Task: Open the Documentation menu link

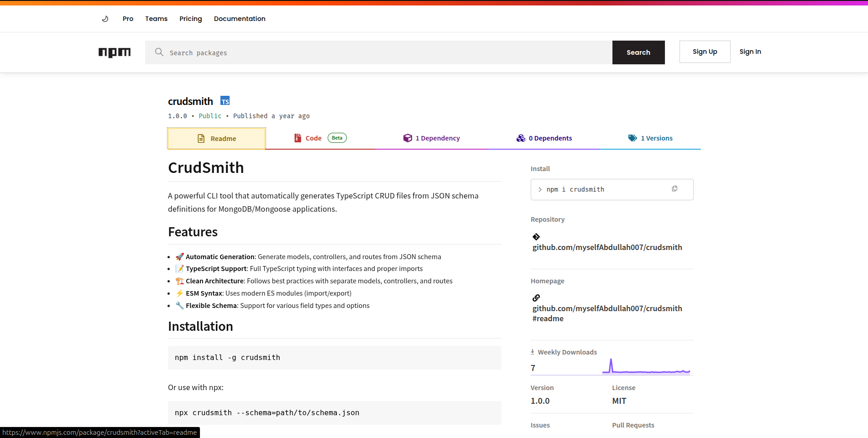Action: tap(240, 19)
